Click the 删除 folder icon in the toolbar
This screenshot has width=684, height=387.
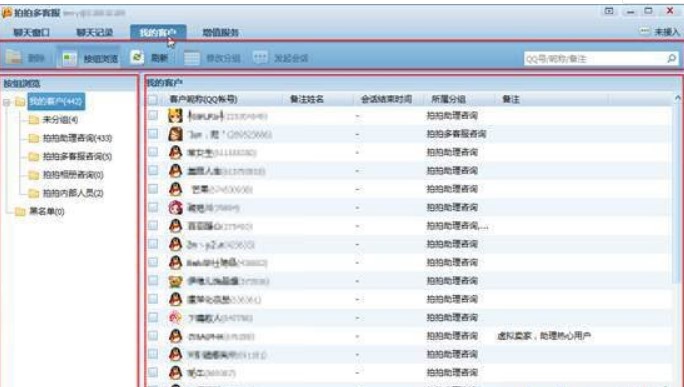pyautogui.click(x=14, y=58)
